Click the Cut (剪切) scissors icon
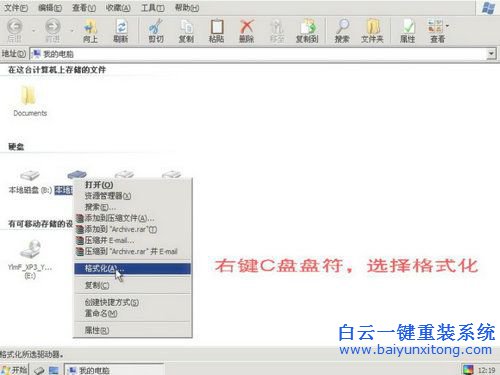Viewport: 500px width, 375px height. click(156, 27)
